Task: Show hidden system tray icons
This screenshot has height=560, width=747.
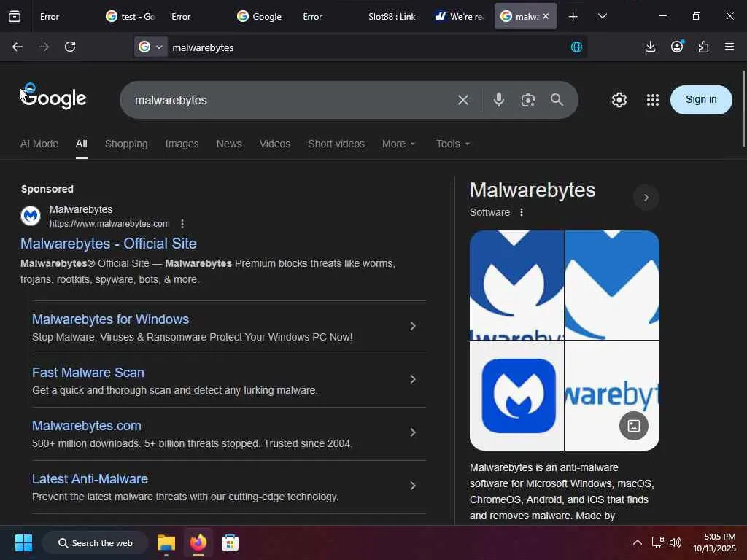Action: coord(637,542)
